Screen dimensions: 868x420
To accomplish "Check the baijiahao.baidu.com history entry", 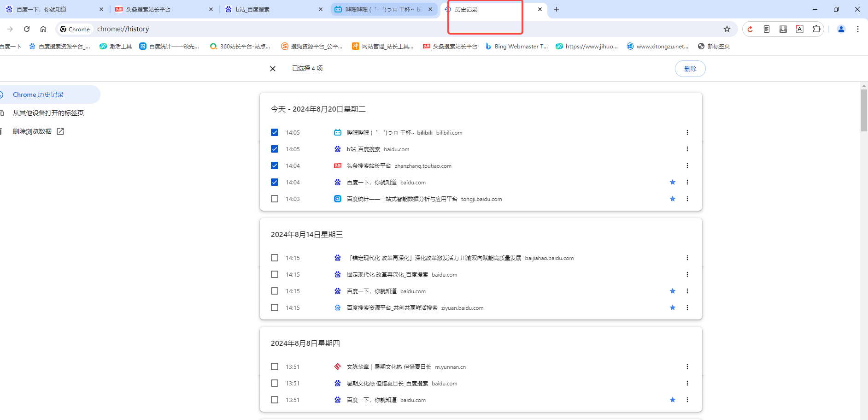I will point(275,258).
